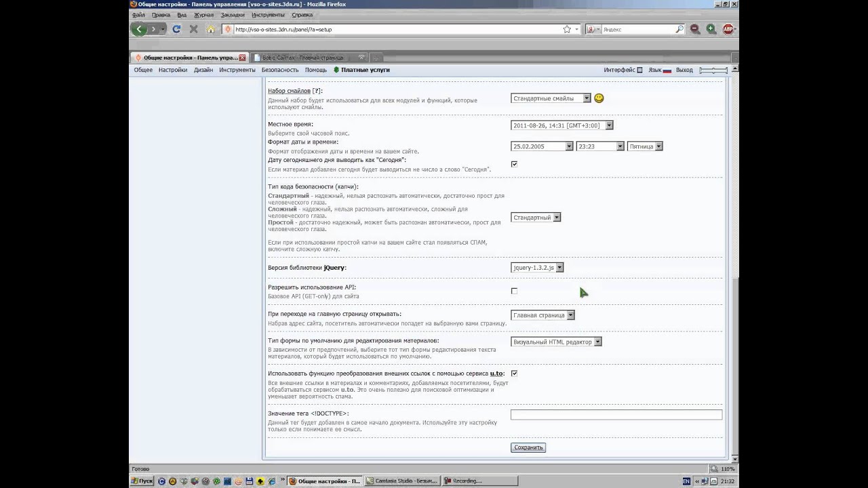Open the Инструменты browser menu
The width and height of the screenshot is (868, 488).
pyautogui.click(x=268, y=15)
